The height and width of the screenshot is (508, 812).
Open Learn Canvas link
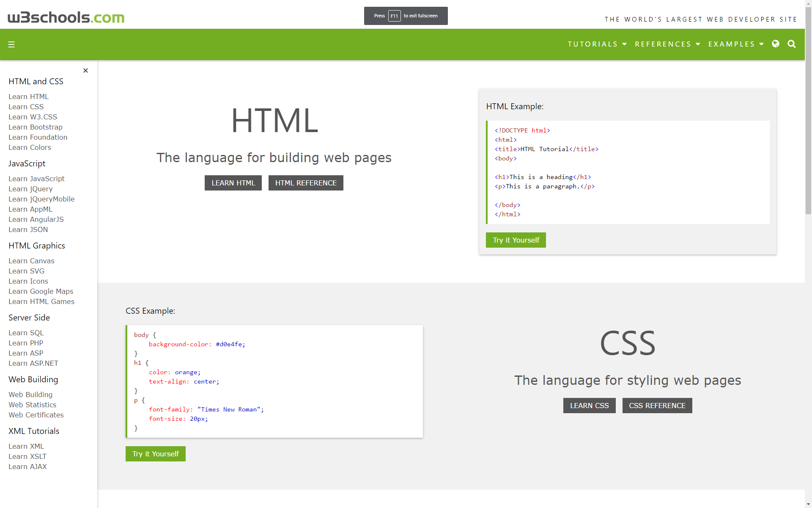31,261
